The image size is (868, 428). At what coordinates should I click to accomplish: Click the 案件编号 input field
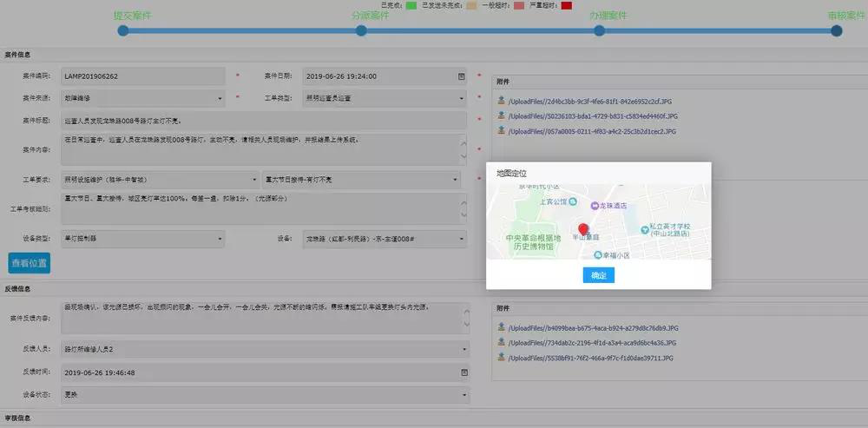pyautogui.click(x=142, y=76)
